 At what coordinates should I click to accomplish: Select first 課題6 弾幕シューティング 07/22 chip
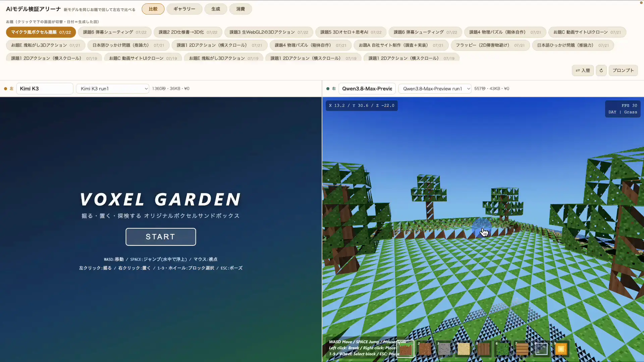115,32
